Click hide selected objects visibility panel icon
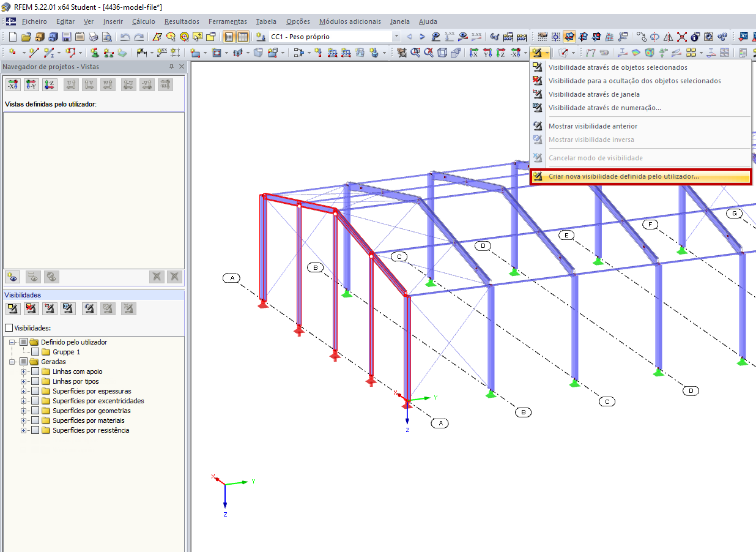The height and width of the screenshot is (552, 756). pos(31,308)
